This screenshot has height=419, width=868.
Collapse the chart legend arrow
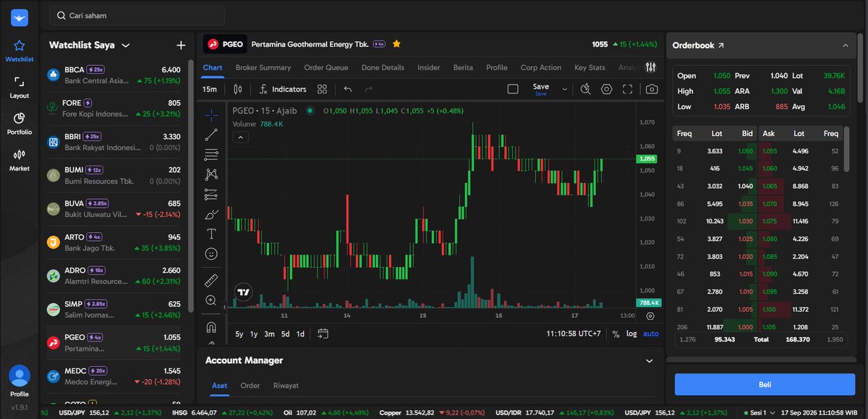[x=240, y=137]
